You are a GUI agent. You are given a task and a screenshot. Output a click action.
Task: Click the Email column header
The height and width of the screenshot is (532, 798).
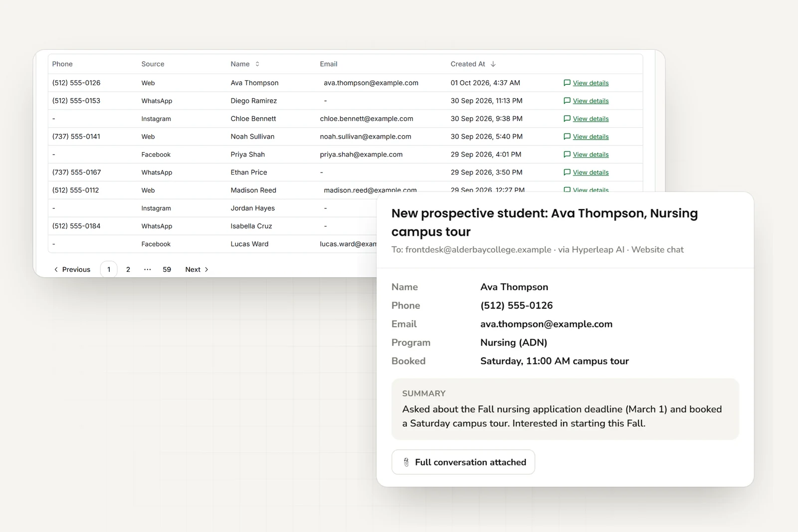(329, 64)
